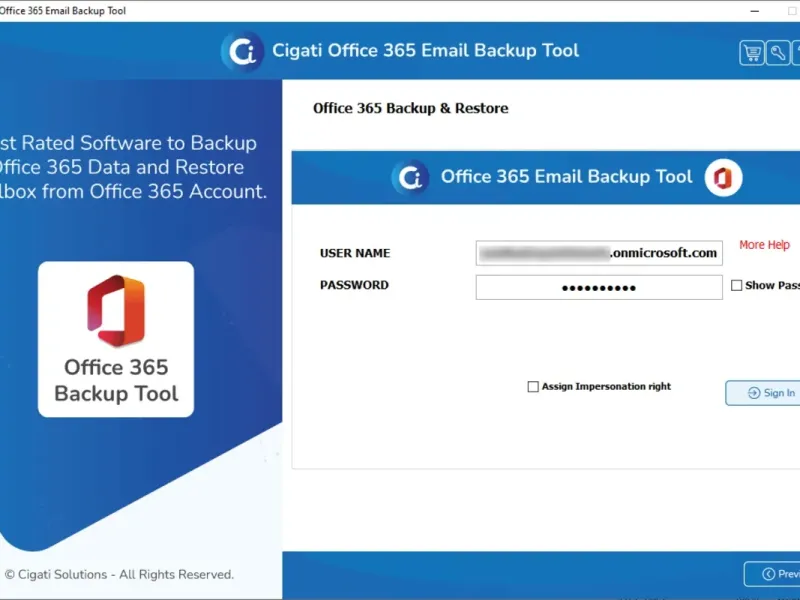800x600 pixels.
Task: Click the Office 365 Backup Tool image
Action: 116,339
